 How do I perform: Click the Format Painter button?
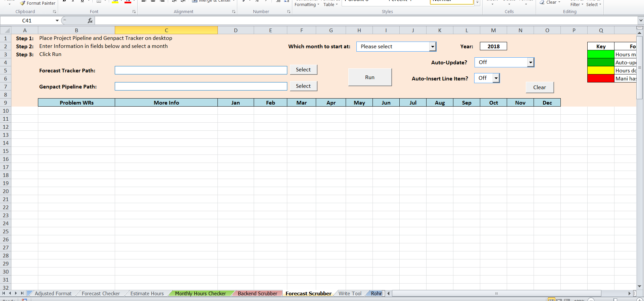point(37,3)
